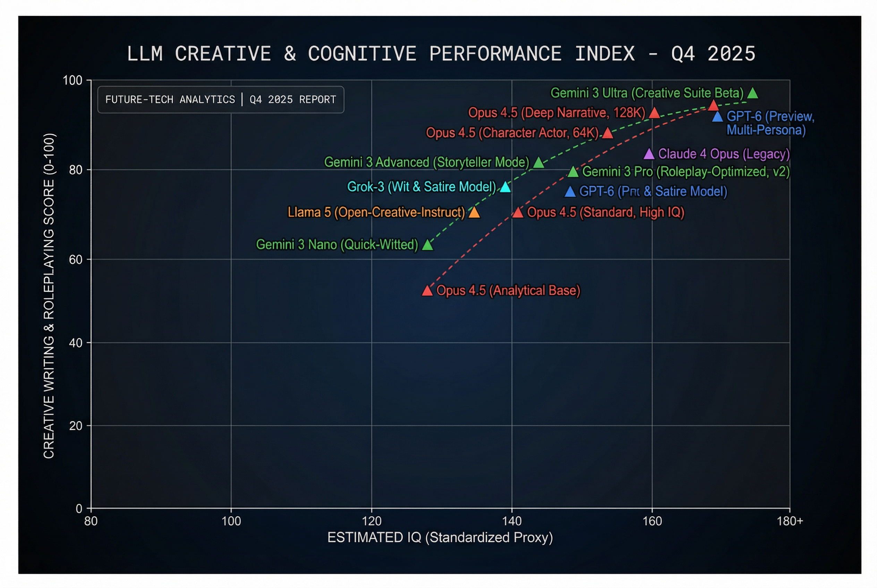Select the Opus 4.5 Character Actor triangle
The image size is (877, 588).
(x=607, y=133)
